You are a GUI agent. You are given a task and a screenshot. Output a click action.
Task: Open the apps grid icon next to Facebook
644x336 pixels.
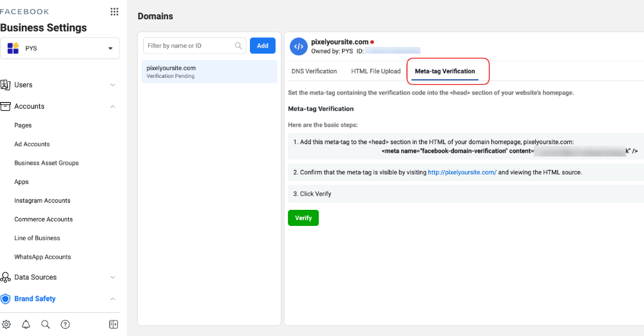click(x=114, y=12)
